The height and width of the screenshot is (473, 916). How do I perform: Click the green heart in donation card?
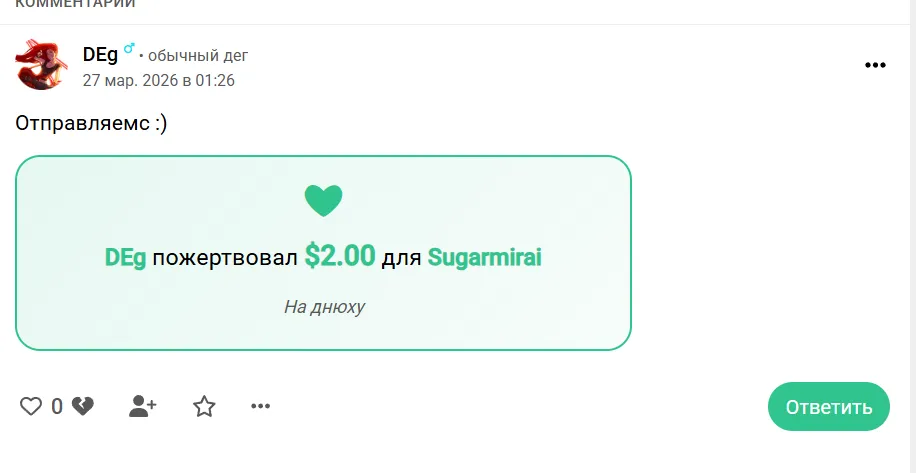point(324,200)
